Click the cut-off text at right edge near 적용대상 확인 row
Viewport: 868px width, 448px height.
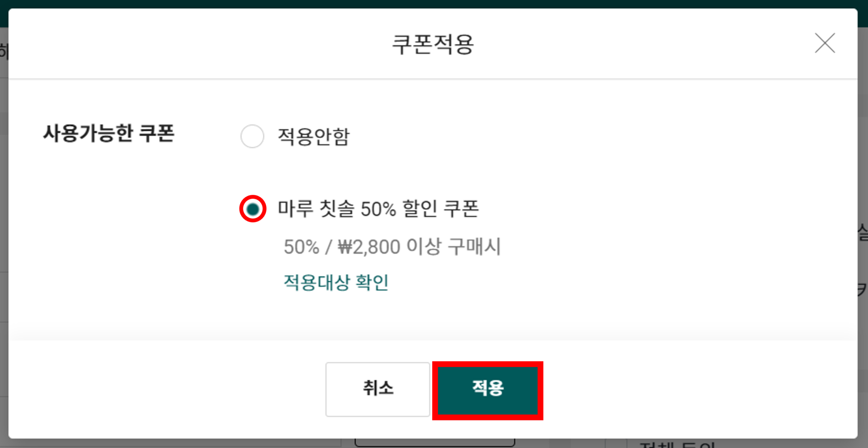(863, 289)
